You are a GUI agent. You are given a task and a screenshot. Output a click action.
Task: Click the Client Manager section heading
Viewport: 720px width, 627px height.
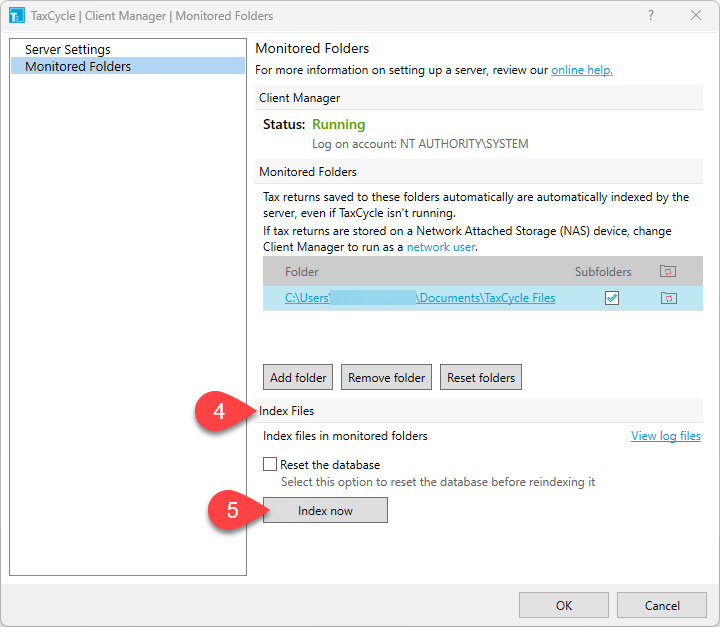pyautogui.click(x=299, y=98)
